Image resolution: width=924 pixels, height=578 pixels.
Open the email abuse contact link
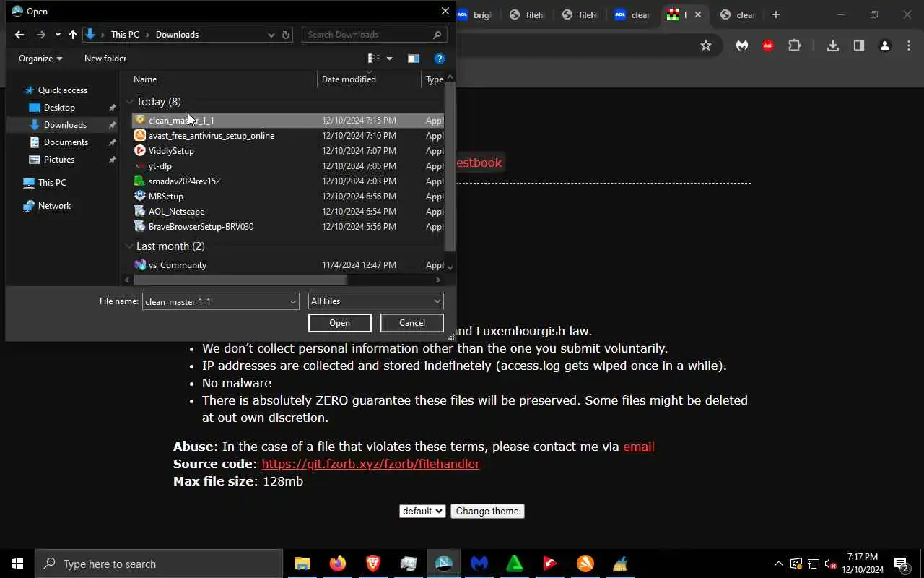pos(639,447)
